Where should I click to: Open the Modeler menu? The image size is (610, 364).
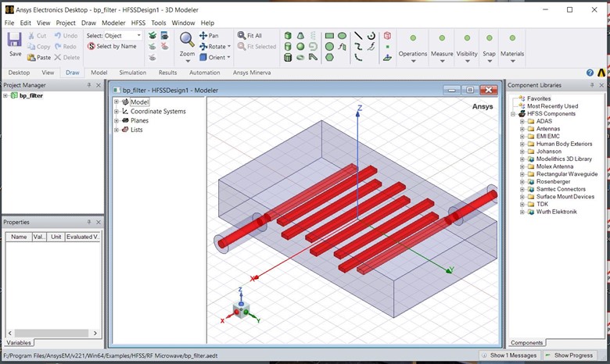pyautogui.click(x=113, y=23)
